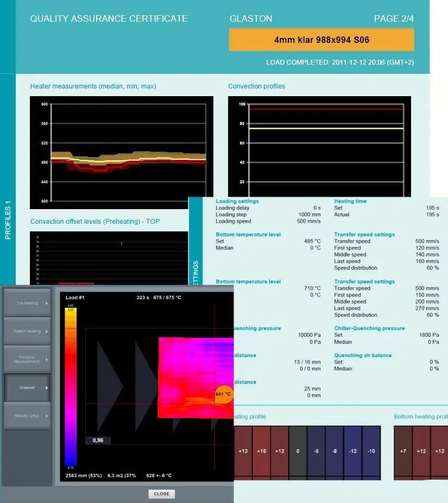Click the 641 °C temperature marker
Viewport: 448px width, 503px height.
click(224, 394)
